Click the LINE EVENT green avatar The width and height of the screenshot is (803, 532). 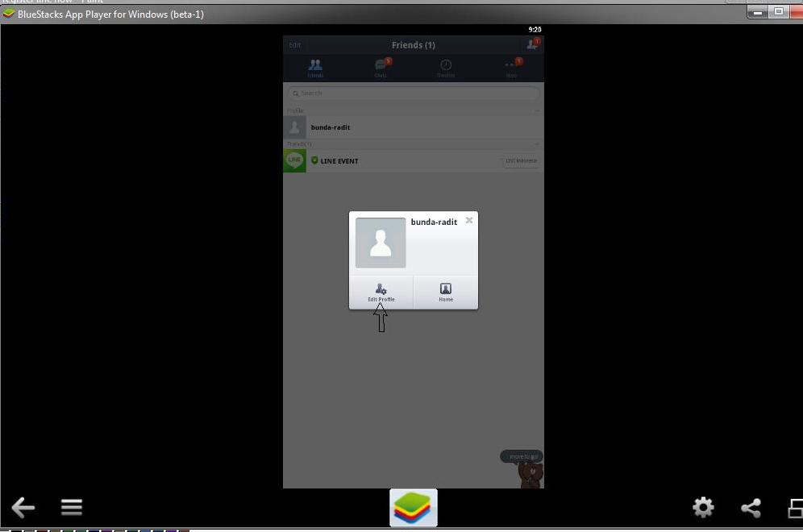tap(294, 160)
